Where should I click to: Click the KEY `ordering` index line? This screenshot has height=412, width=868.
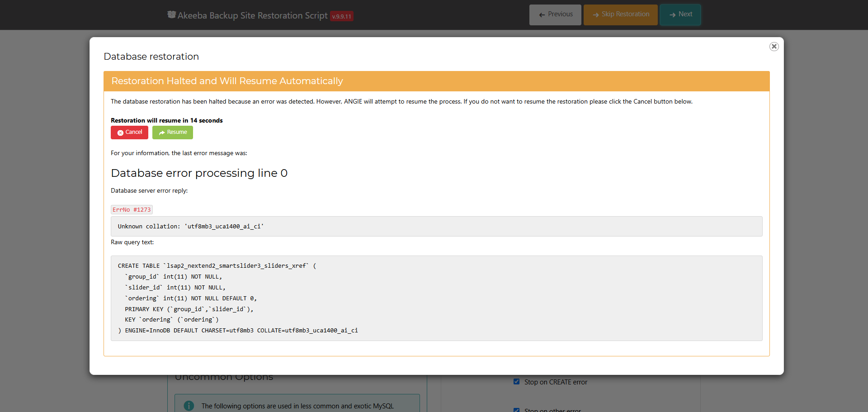[x=172, y=320]
